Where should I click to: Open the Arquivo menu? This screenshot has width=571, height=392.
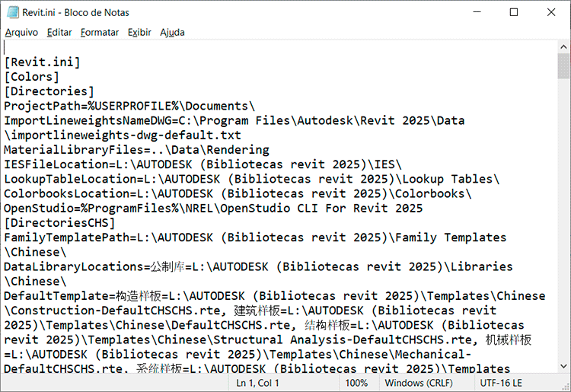[21, 33]
